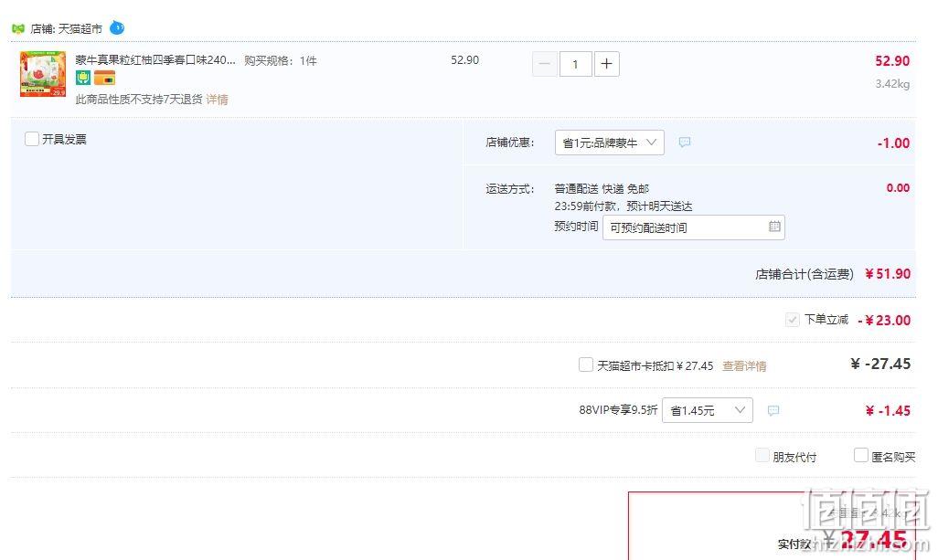Click the calendar icon in delivery time field
This screenshot has width=938, height=560.
[x=774, y=227]
